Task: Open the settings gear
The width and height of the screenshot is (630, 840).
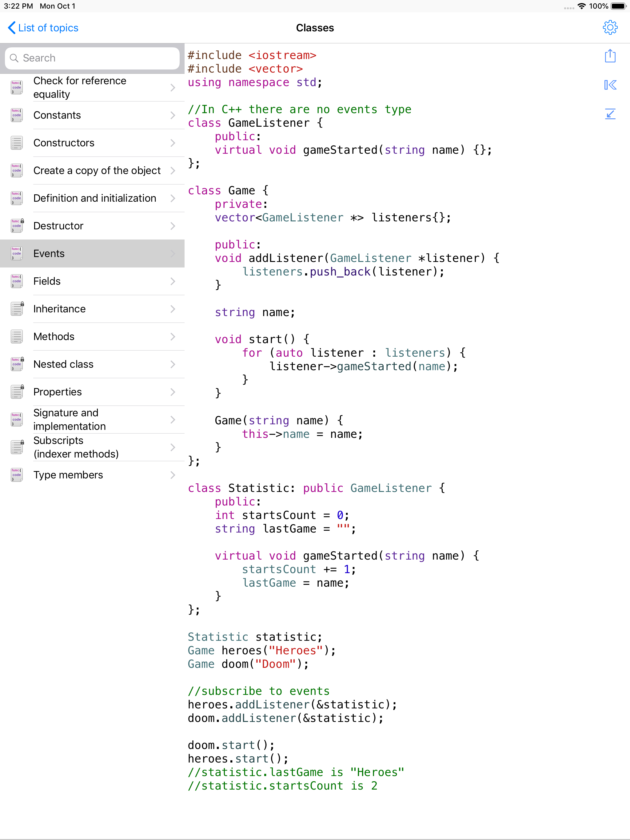Action: (610, 27)
